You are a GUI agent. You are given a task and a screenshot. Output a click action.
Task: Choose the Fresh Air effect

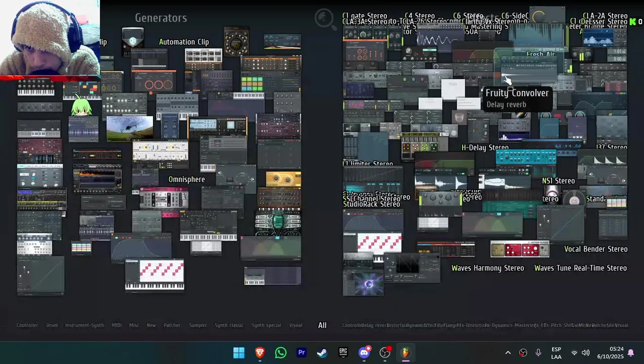pos(540,54)
